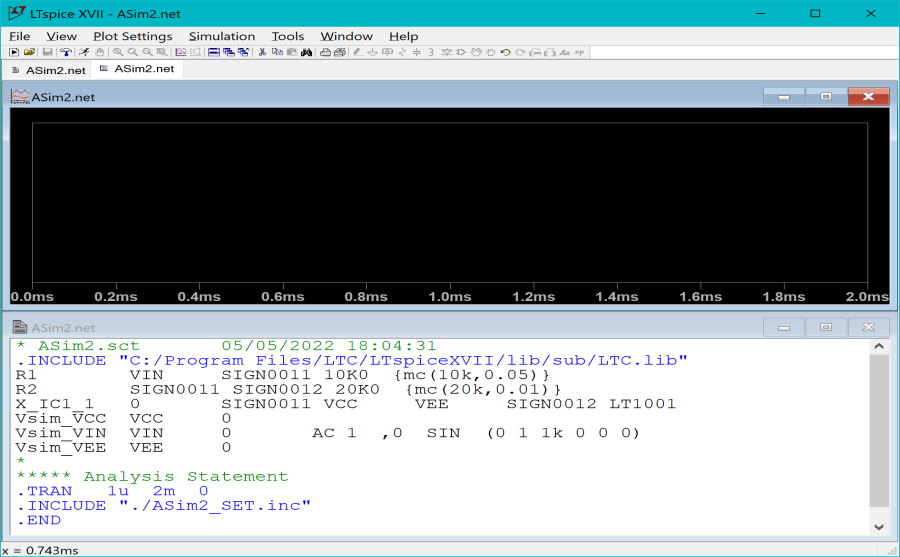Click the Zoom back magnifier icon
The width and height of the screenshot is (900, 557).
[148, 52]
